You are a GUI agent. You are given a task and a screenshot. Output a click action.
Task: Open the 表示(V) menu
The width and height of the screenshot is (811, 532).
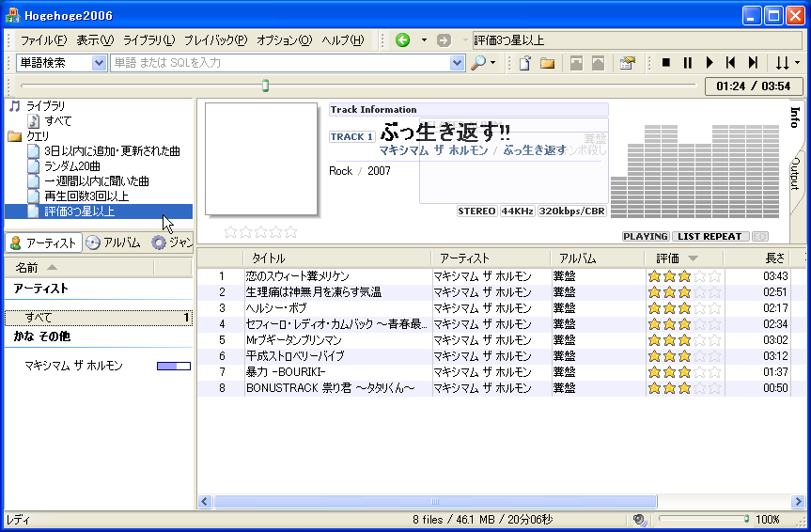pos(95,40)
